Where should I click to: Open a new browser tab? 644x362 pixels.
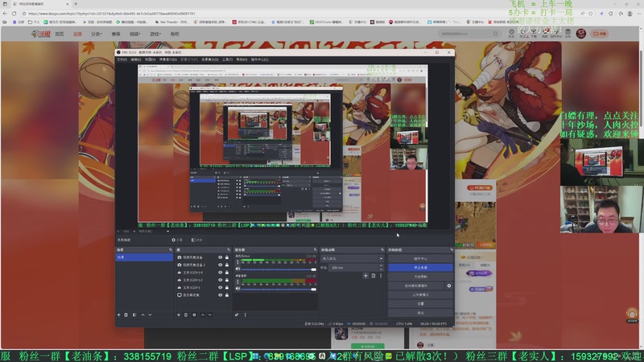point(76,4)
